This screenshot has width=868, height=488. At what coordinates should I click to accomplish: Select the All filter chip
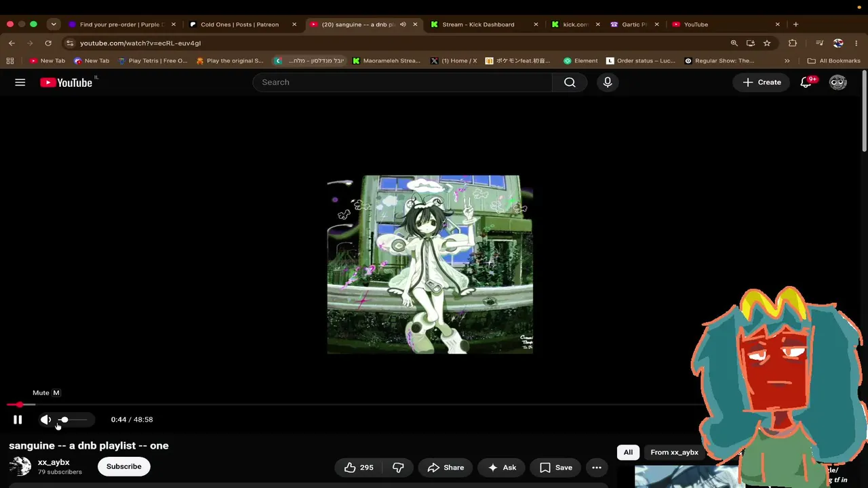pyautogui.click(x=628, y=452)
